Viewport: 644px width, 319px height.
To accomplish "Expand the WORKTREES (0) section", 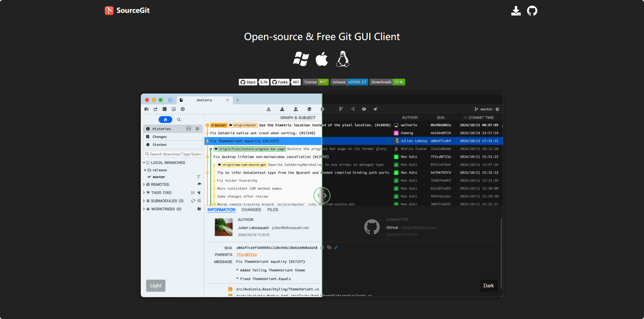I will click(144, 209).
